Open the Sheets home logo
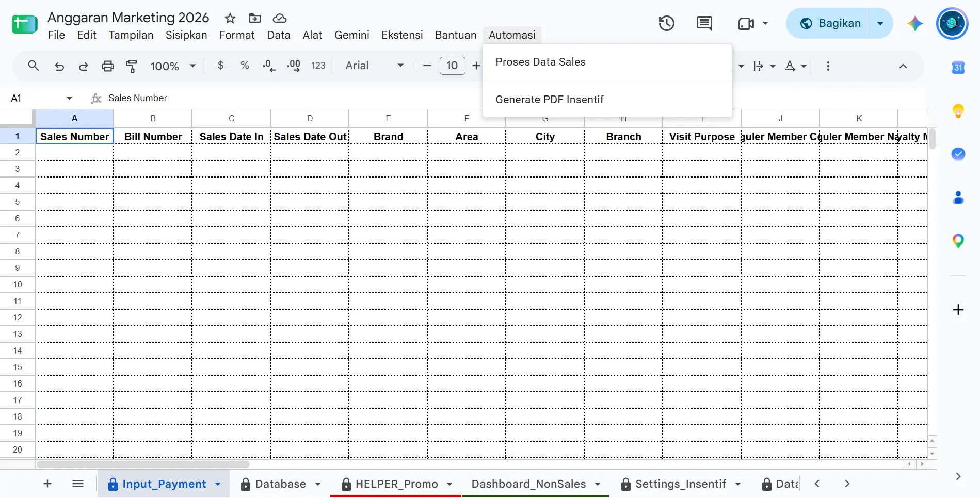The image size is (980, 498). click(x=25, y=24)
